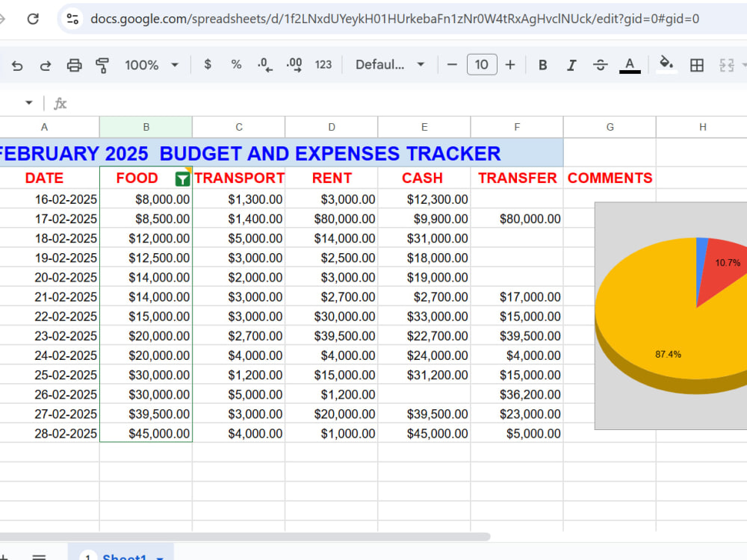
Task: Select cash cell $12,300.00
Action: coord(424,199)
